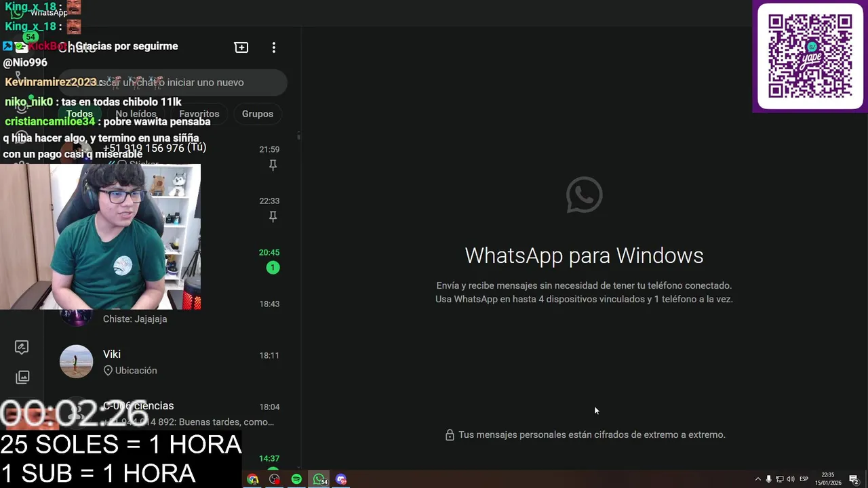Select the Todos chat filter
The height and width of the screenshot is (488, 868).
[79, 114]
